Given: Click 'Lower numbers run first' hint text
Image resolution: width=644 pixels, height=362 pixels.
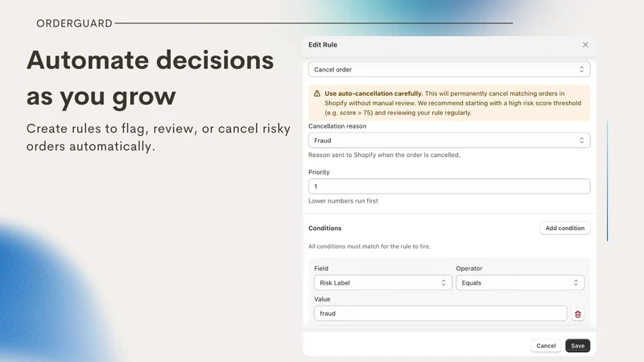Looking at the screenshot, I should 343,201.
